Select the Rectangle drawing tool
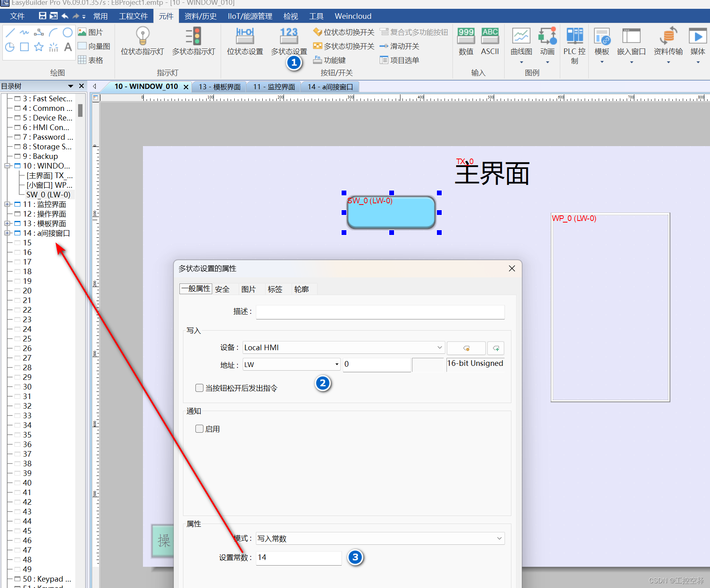 (24, 47)
